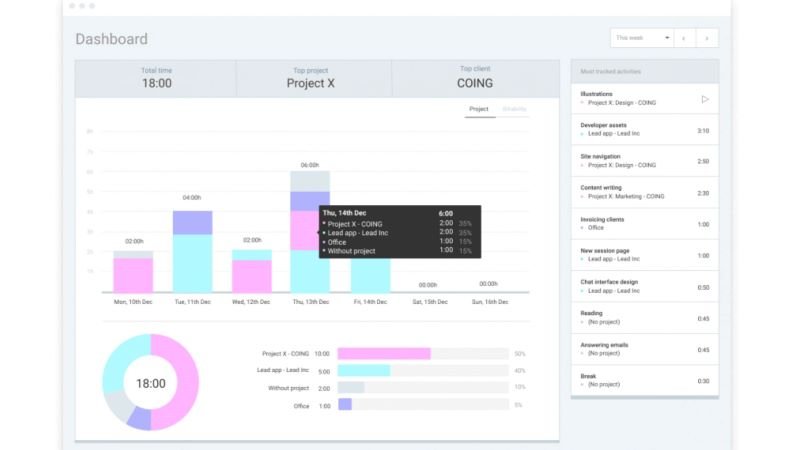
Task: Open the Developer assets activity
Action: pos(644,129)
